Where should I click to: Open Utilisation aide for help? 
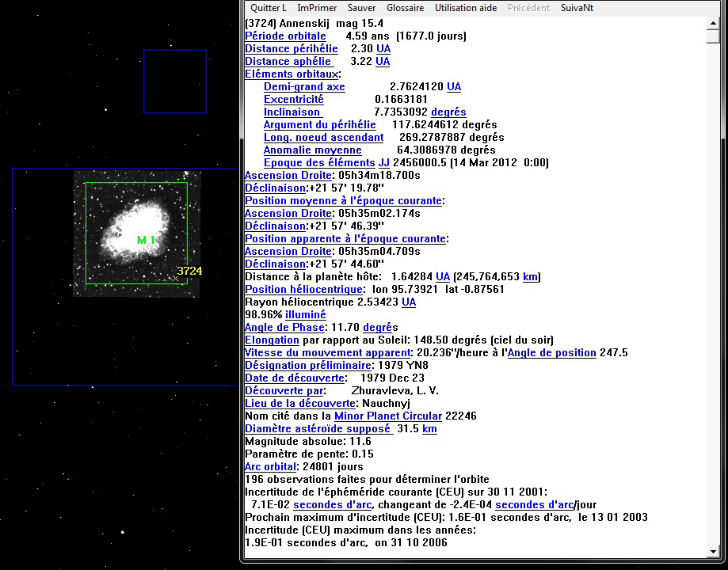pos(465,7)
